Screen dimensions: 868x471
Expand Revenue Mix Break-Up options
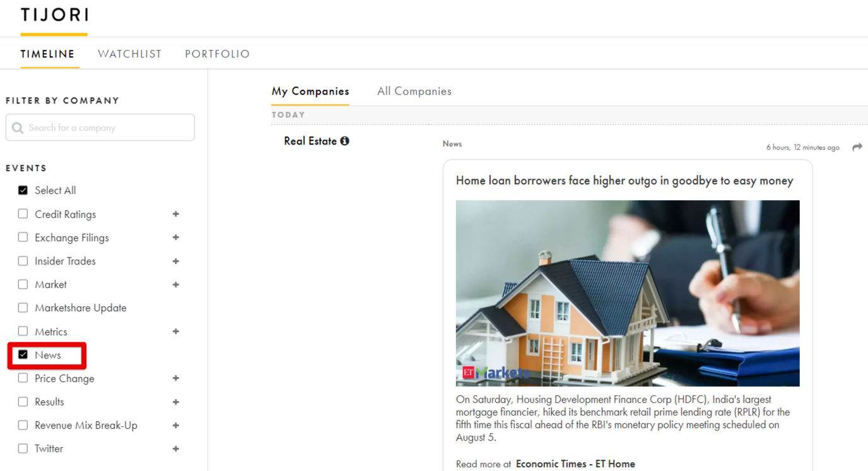click(x=176, y=425)
